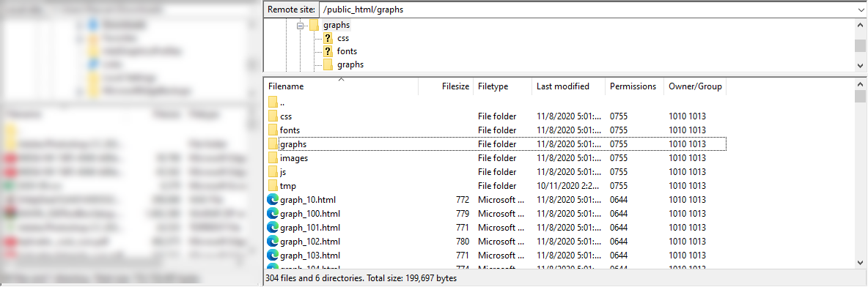Click the Permissions column header
868x287 pixels.
[x=634, y=86]
